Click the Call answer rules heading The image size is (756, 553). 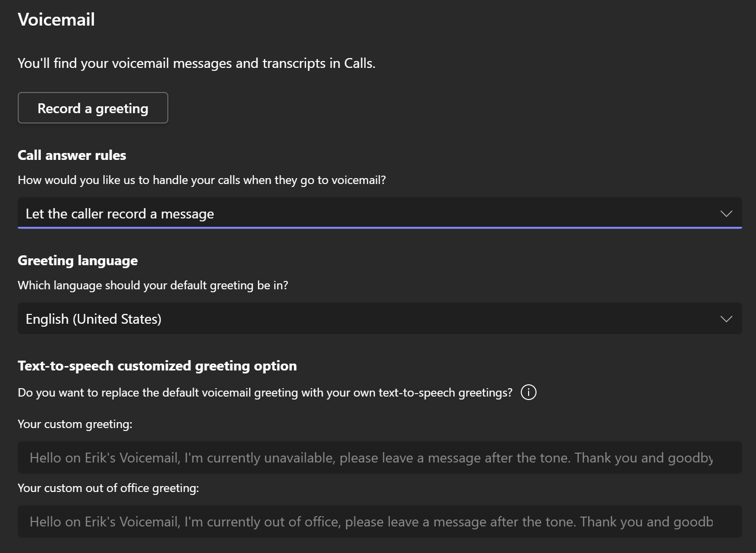[72, 155]
